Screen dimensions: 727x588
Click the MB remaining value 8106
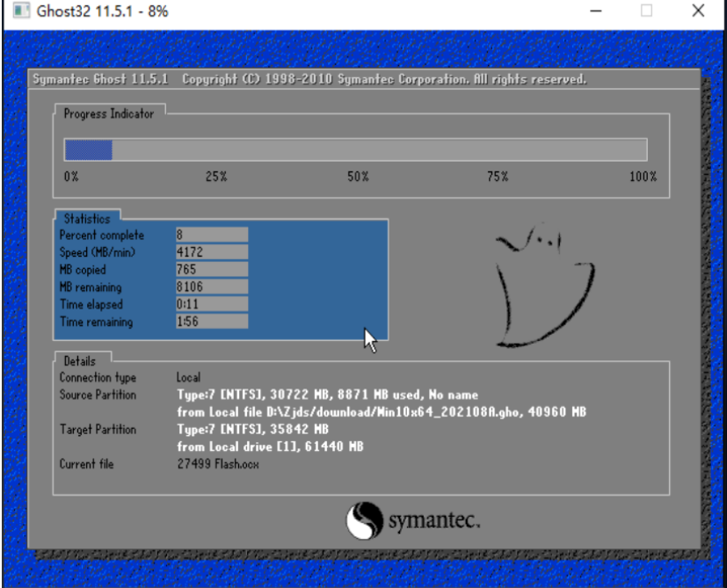[x=212, y=287]
